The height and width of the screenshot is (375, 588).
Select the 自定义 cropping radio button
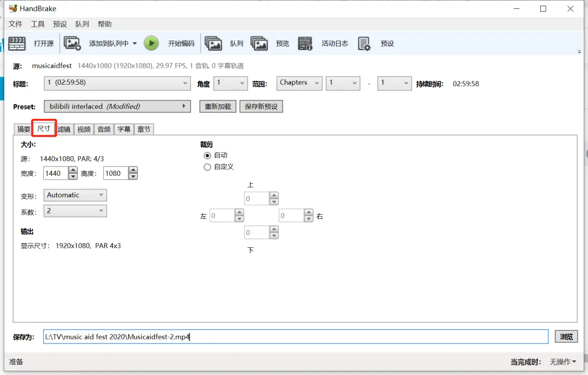tap(207, 167)
